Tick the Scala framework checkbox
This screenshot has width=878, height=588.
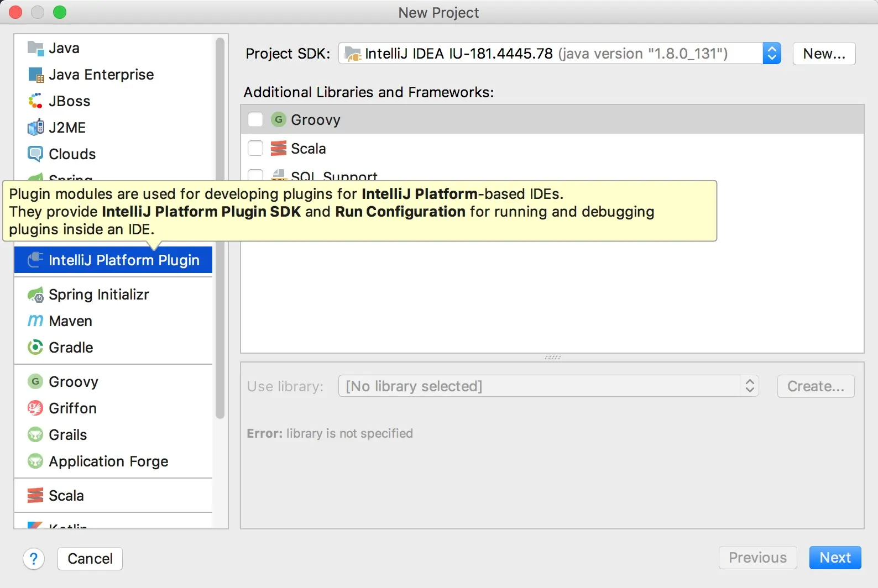(255, 149)
